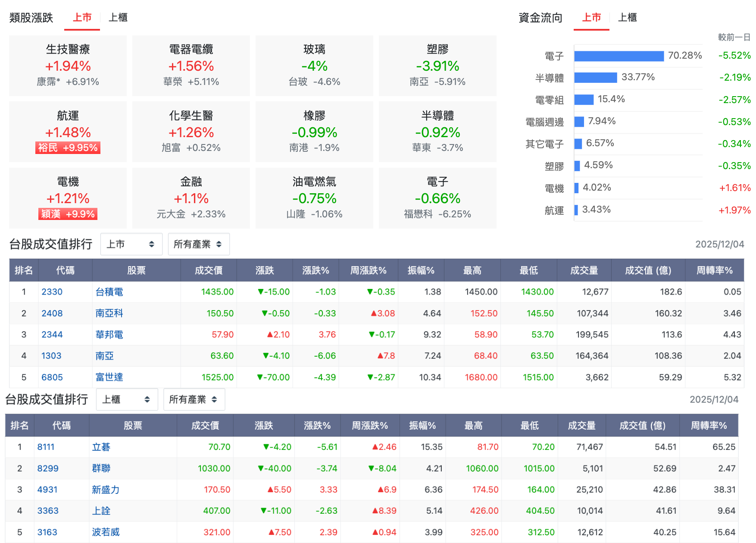756x543 pixels.
Task: View 台積電 stock page
Action: (x=109, y=292)
